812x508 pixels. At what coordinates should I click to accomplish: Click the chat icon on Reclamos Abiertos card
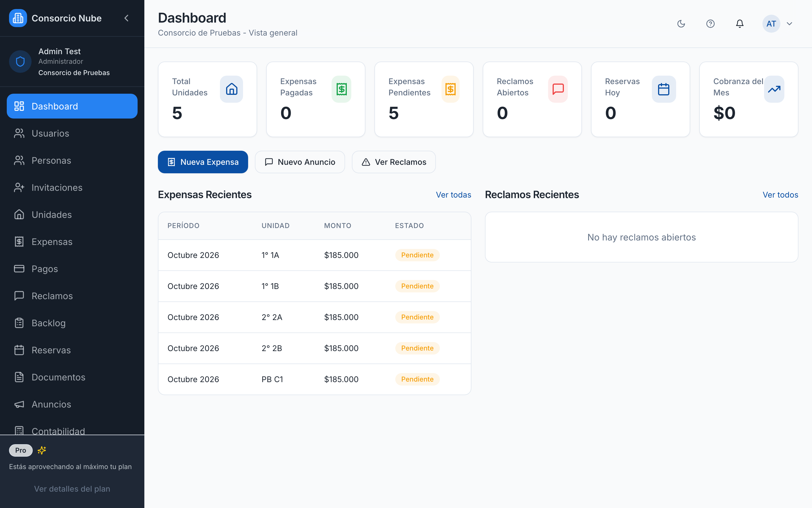coord(558,89)
